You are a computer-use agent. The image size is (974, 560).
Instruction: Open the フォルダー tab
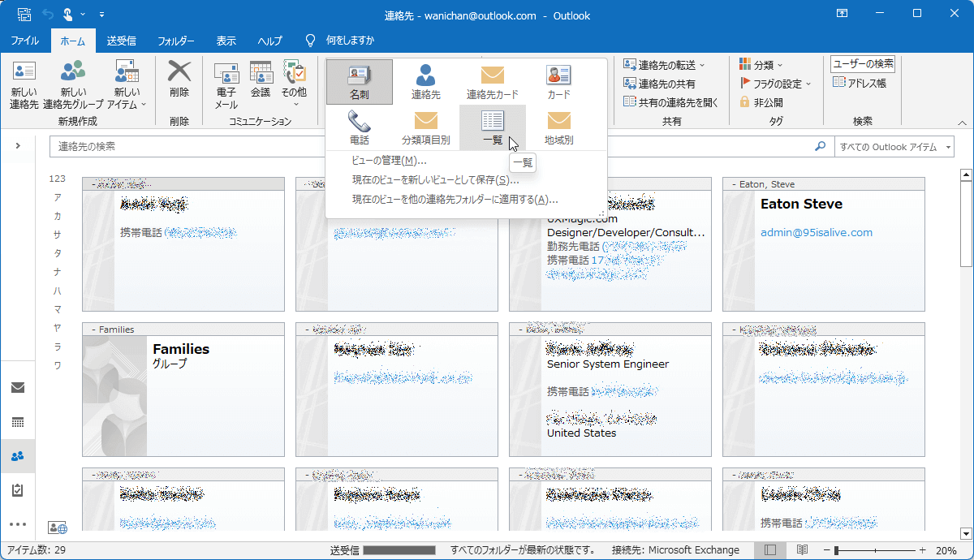[x=176, y=41]
